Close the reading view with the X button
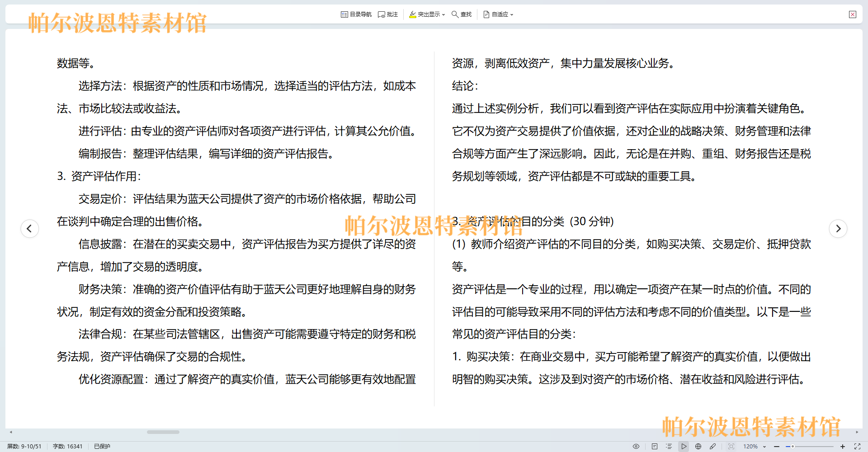This screenshot has height=452, width=868. point(853,14)
